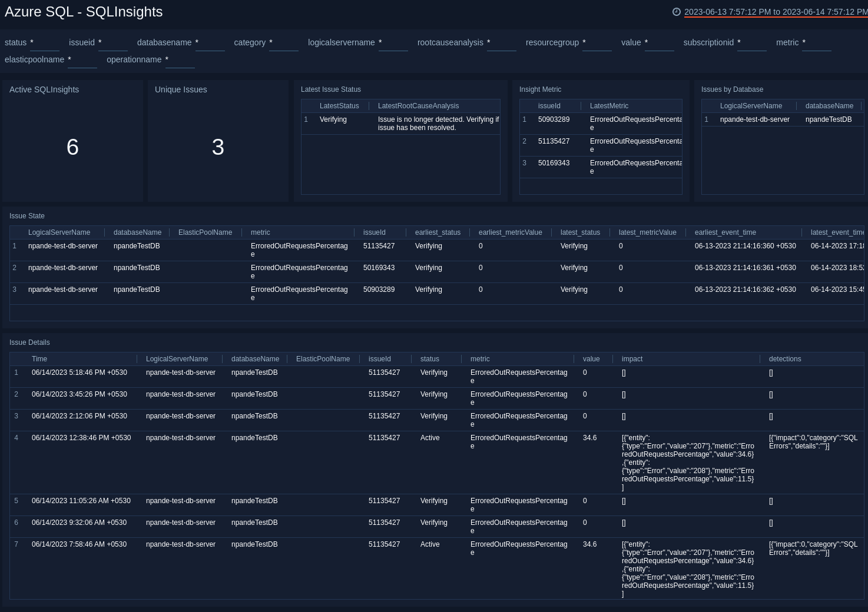
Task: Sort Issue Details by value header
Action: 591,359
